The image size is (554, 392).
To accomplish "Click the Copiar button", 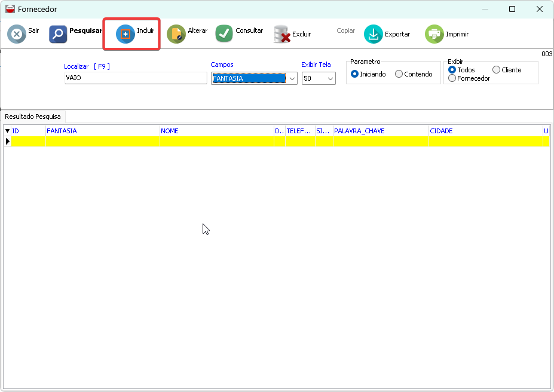I will point(345,31).
